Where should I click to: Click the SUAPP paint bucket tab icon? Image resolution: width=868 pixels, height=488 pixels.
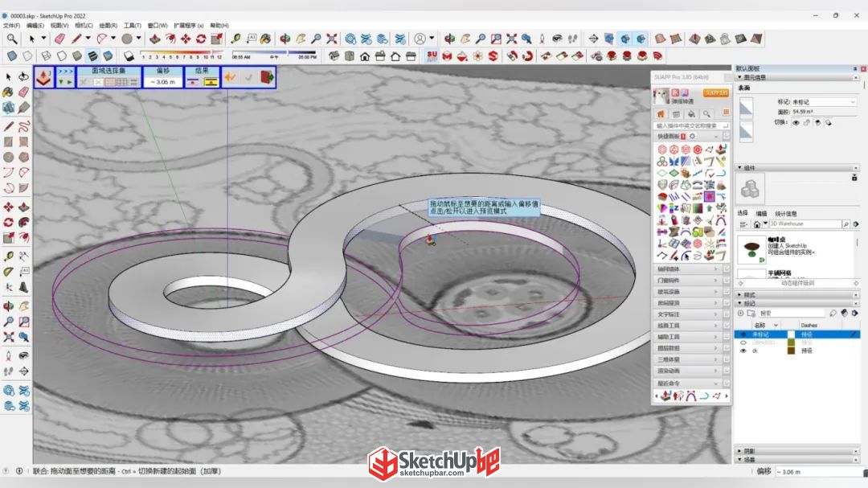691,114
